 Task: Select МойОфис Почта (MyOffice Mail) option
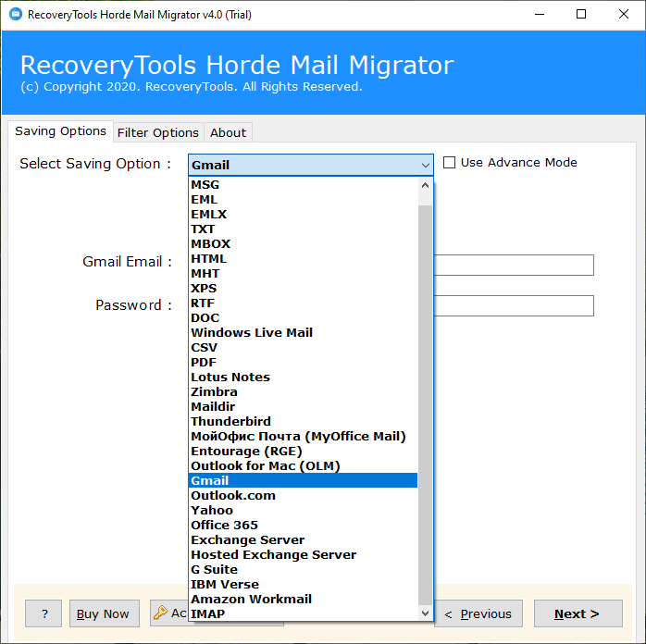point(304,437)
